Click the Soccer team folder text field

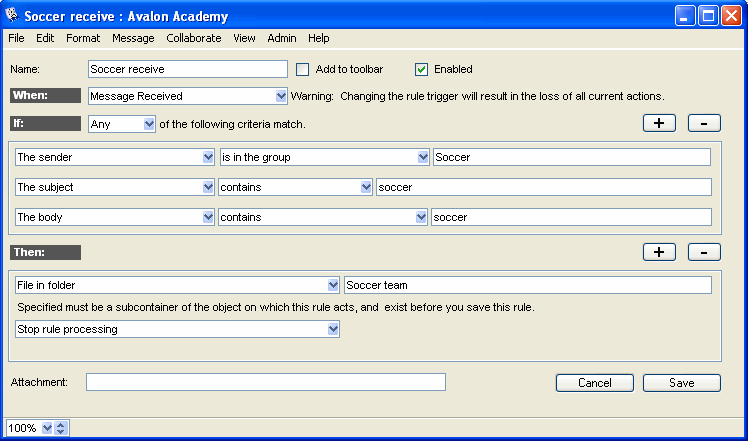pyautogui.click(x=527, y=285)
